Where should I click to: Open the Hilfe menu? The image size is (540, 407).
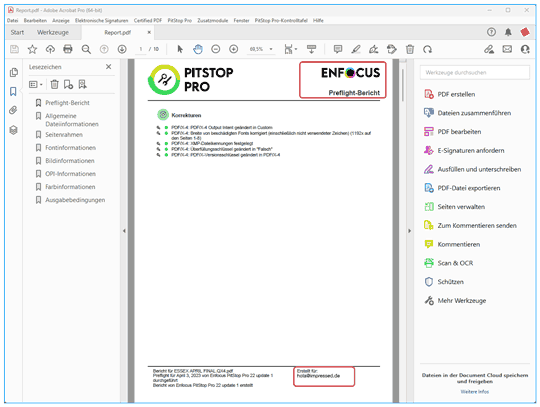pyautogui.click(x=318, y=20)
